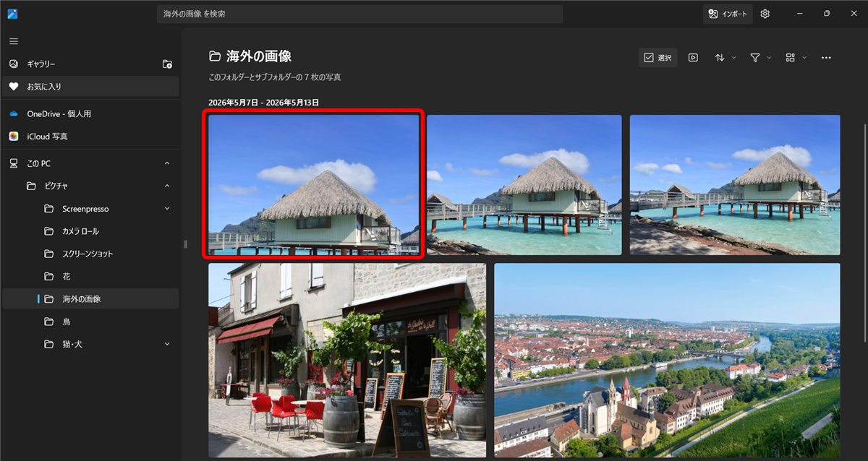Image resolution: width=868 pixels, height=461 pixels.
Task: Open the three-dot more options menu
Action: [x=826, y=58]
